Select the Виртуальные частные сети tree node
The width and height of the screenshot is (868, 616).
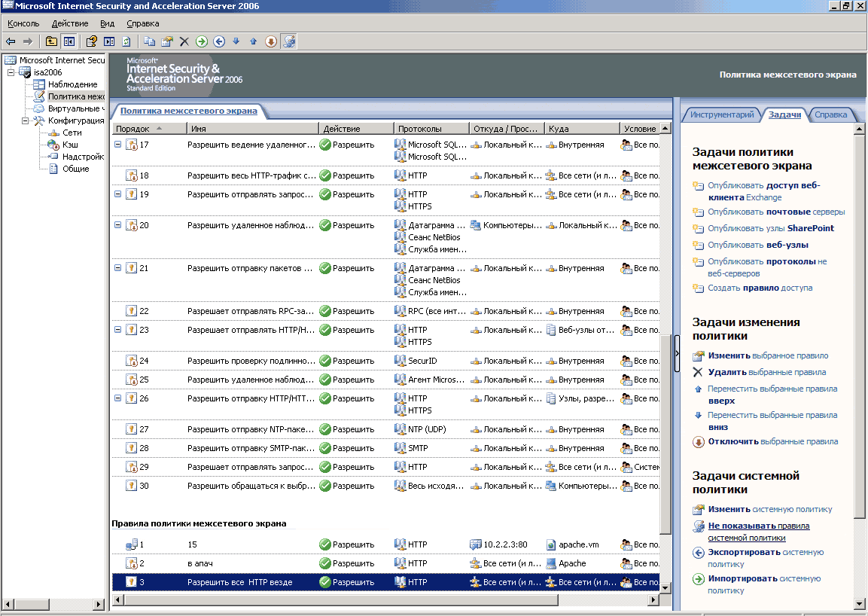coord(76,108)
